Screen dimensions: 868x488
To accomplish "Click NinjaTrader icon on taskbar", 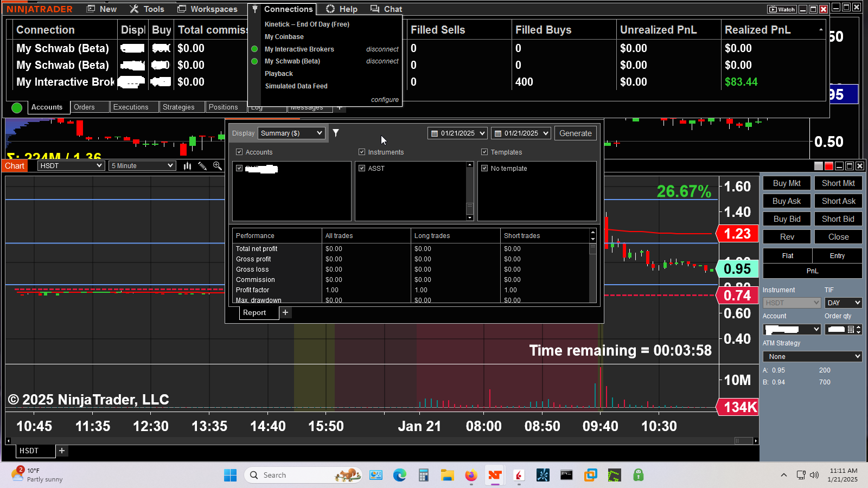I will pos(495,476).
